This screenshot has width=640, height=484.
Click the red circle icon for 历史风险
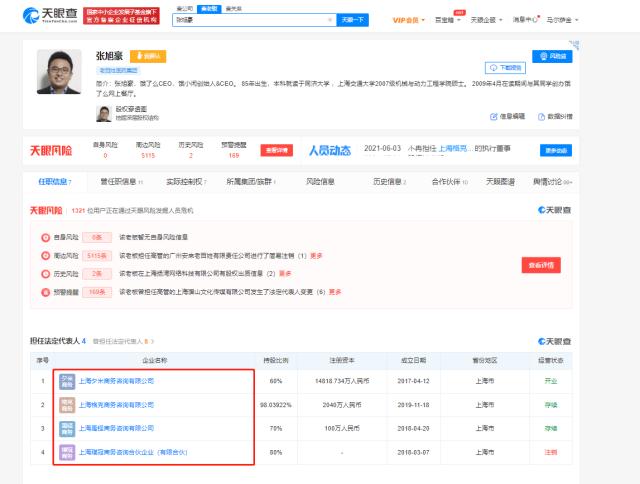click(x=46, y=274)
